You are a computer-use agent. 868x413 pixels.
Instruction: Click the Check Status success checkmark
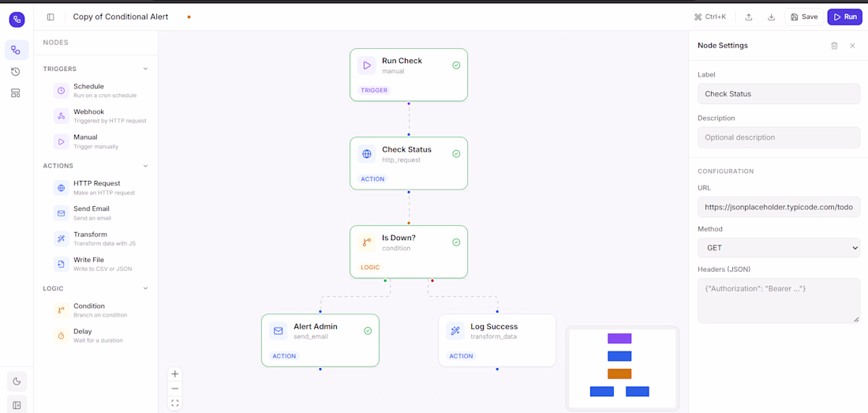click(x=456, y=154)
